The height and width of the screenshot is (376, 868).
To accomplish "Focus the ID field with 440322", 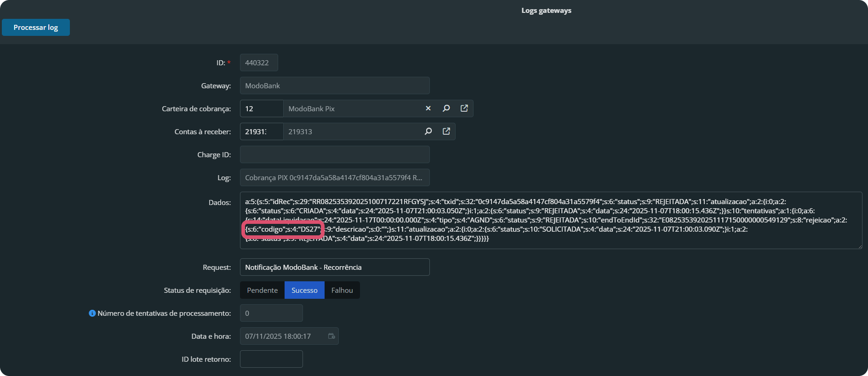I will pyautogui.click(x=259, y=63).
